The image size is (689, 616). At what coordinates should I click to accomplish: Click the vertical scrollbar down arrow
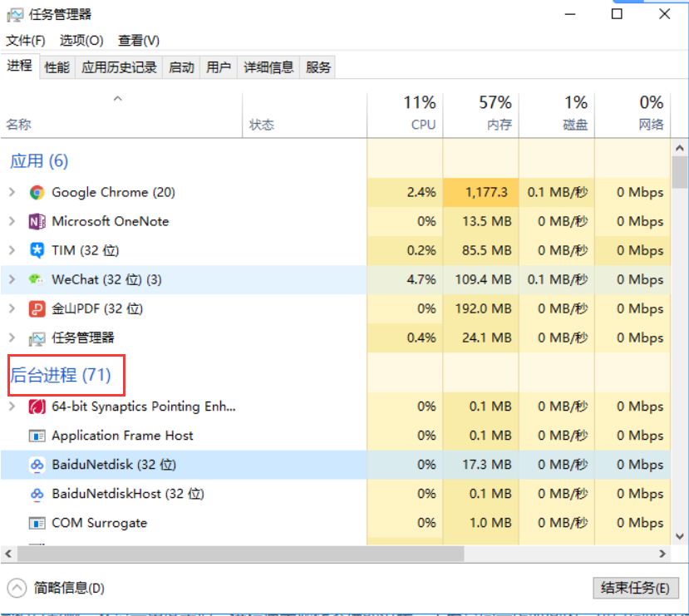(x=680, y=536)
